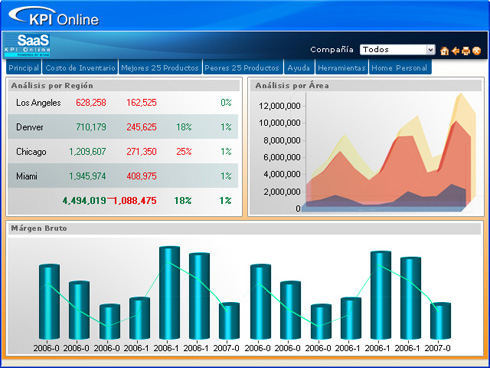Click the 10,000,000 axis label
The width and height of the screenshot is (490, 368).
[x=280, y=123]
